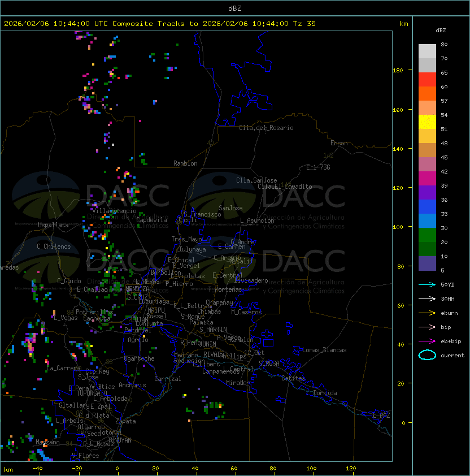Click the 'Villavicencio' map label

click(x=114, y=211)
